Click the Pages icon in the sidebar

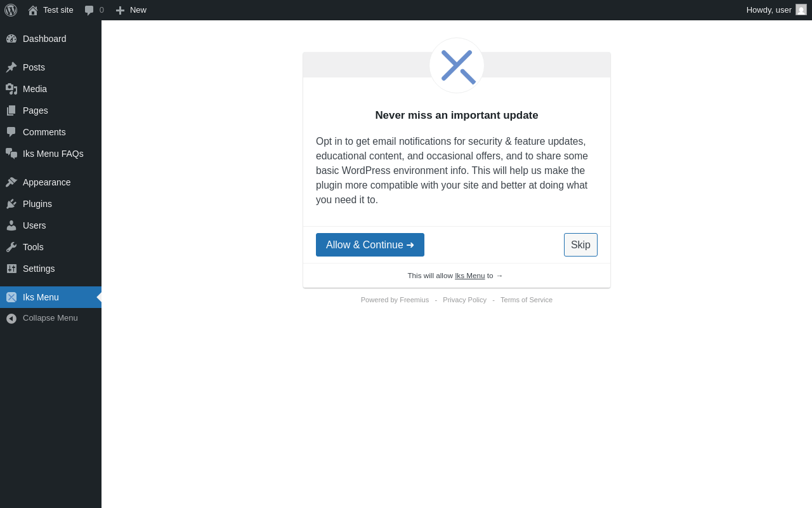click(x=11, y=110)
